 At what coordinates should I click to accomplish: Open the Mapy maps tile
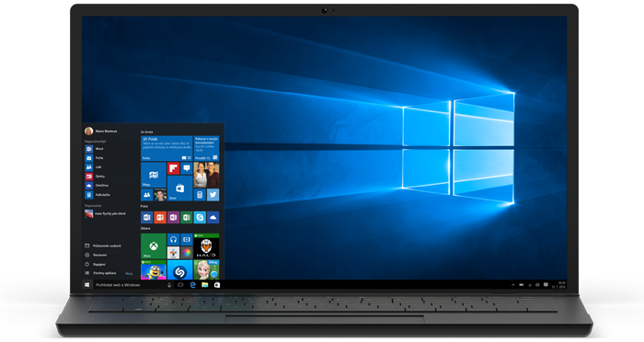coord(154,175)
